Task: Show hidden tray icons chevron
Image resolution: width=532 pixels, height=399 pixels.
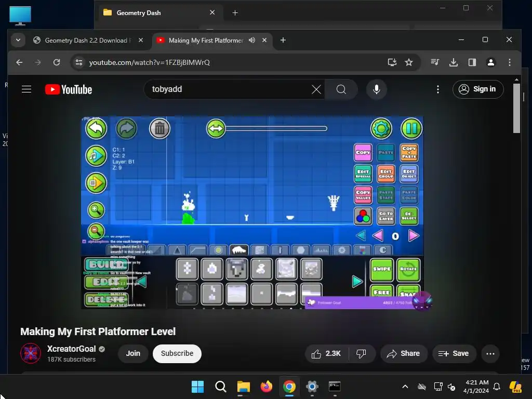Action: click(405, 387)
